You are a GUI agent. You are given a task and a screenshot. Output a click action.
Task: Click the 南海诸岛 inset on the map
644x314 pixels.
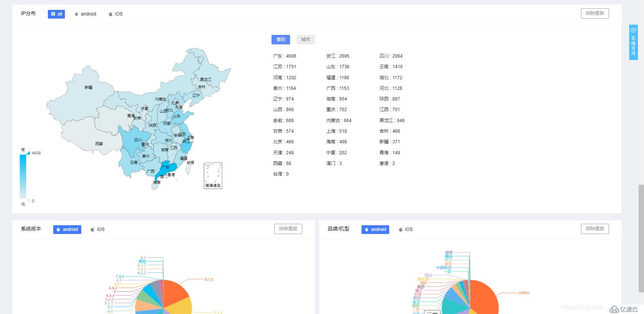tap(213, 176)
